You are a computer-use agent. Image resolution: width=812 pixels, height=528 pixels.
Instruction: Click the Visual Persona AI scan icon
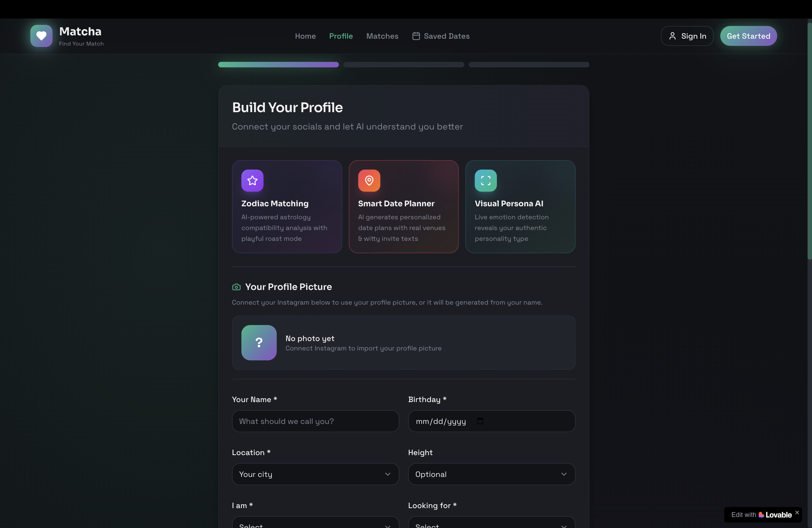point(486,180)
